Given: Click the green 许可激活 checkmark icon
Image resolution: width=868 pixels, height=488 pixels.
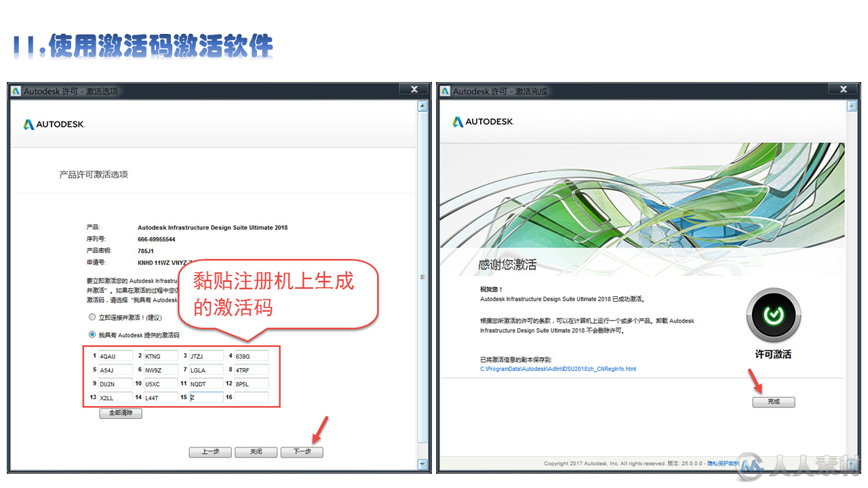Looking at the screenshot, I should point(774,316).
